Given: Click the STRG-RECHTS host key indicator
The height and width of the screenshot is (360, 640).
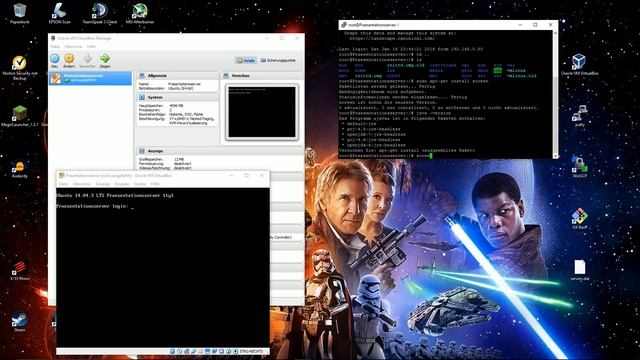Looking at the screenshot, I should click(251, 351).
